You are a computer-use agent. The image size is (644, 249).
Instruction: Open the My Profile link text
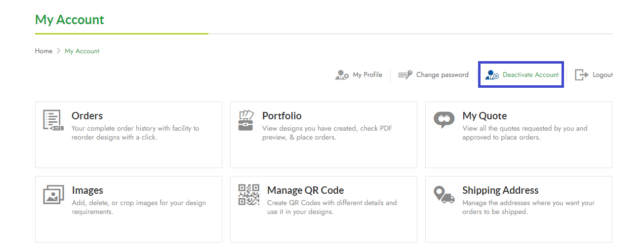[367, 75]
